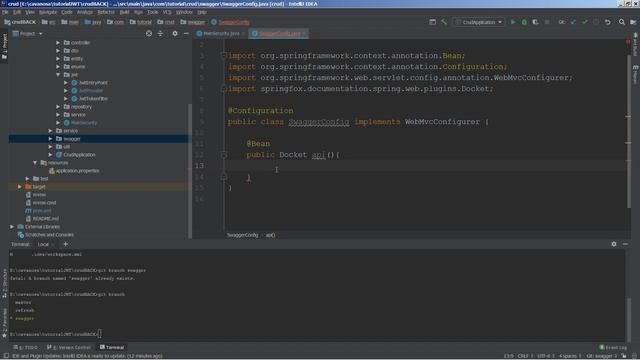This screenshot has height=360, width=640.
Task: Open the VCS menu
Action: click(167, 12)
